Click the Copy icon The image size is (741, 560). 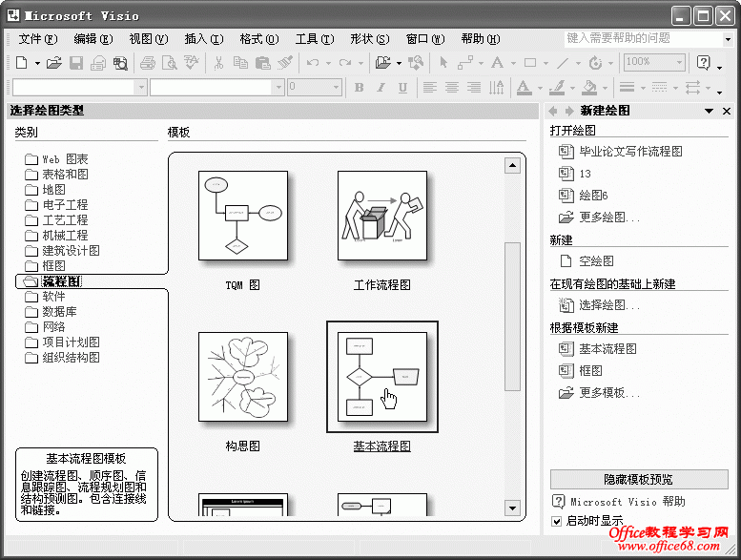point(240,63)
